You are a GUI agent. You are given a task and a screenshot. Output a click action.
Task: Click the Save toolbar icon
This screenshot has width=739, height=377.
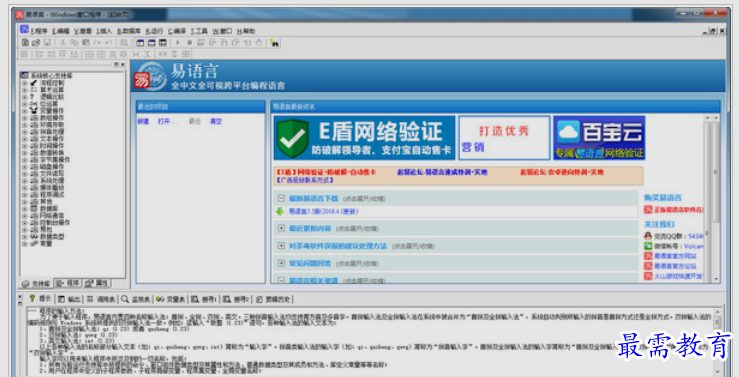(x=47, y=42)
